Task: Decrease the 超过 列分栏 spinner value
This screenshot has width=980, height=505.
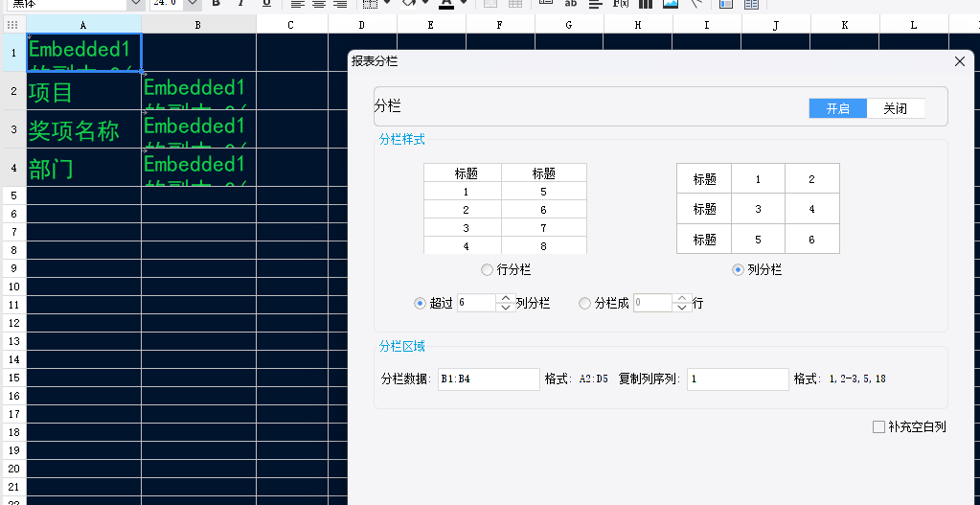Action: [x=506, y=308]
